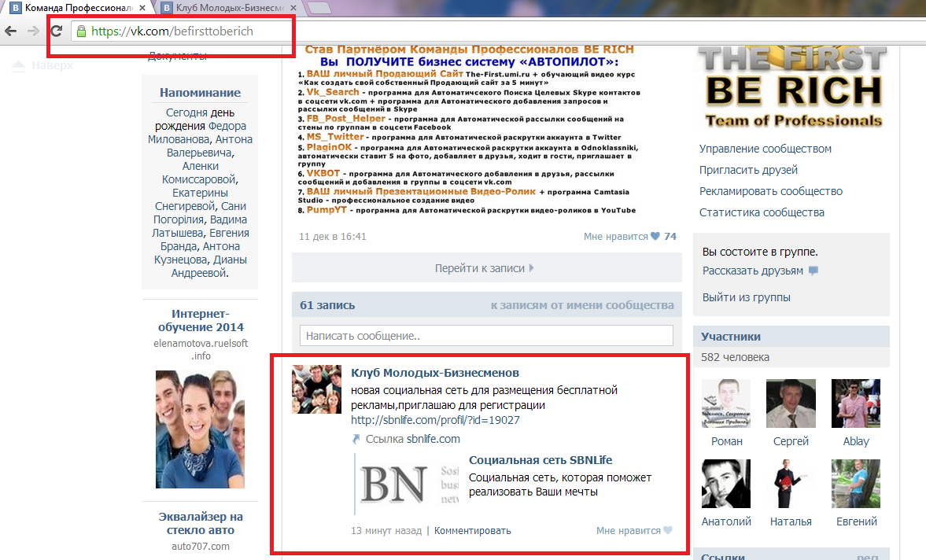
Task: Click Мне нравится on pinned post
Action: 615,236
